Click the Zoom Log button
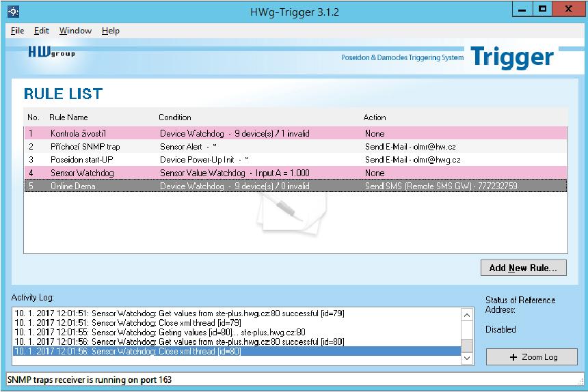This screenshot has height=392, width=588. [x=532, y=356]
